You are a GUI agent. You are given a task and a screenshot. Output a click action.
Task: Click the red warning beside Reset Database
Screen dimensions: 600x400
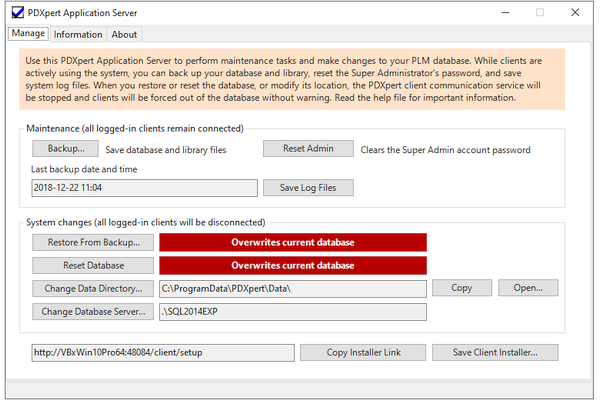293,266
